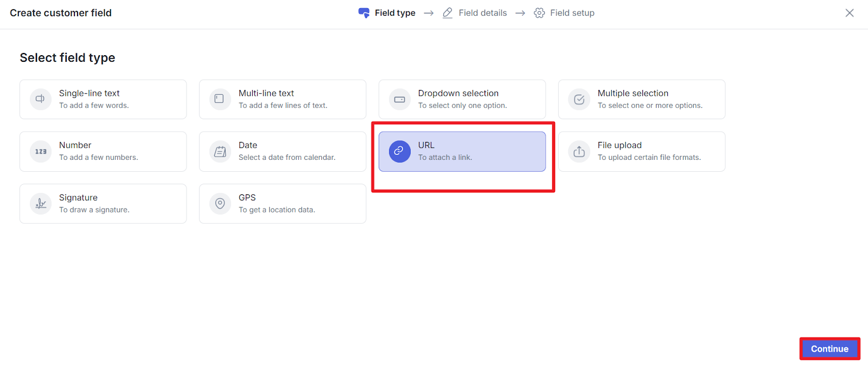Click the Field details pencil icon
Image resolution: width=868 pixels, height=369 pixels.
click(x=448, y=13)
